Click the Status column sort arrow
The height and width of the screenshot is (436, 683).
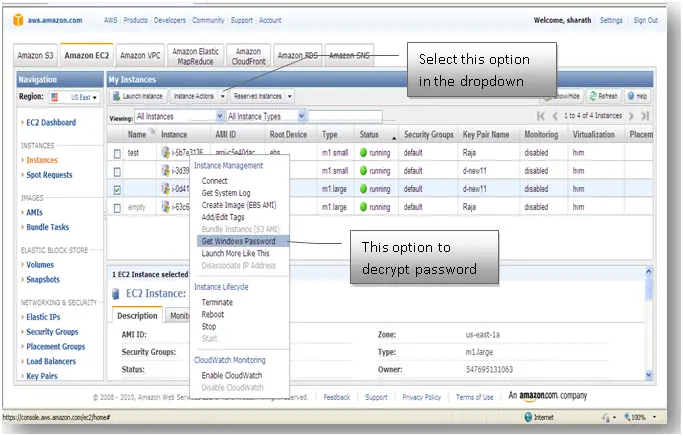pos(394,138)
